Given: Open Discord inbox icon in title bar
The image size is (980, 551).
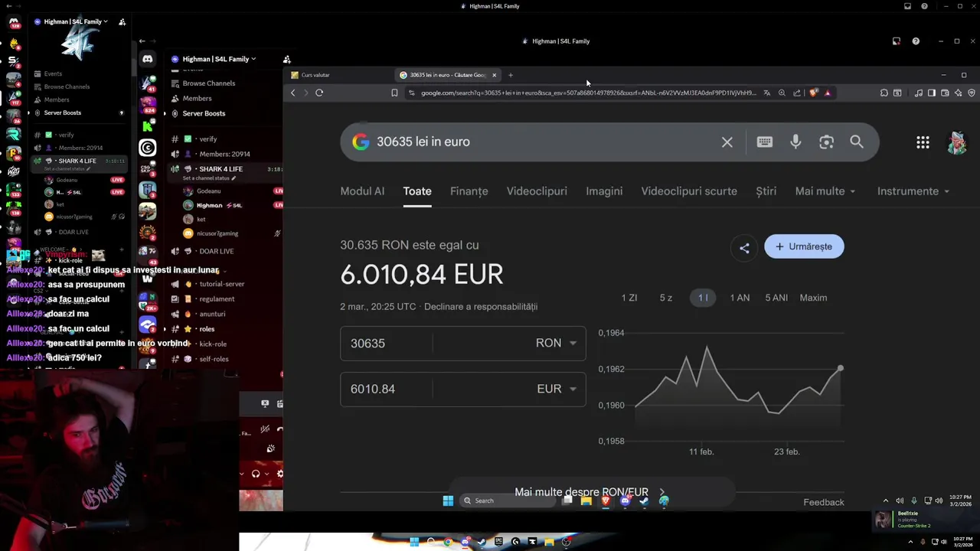Looking at the screenshot, I should pos(896,41).
